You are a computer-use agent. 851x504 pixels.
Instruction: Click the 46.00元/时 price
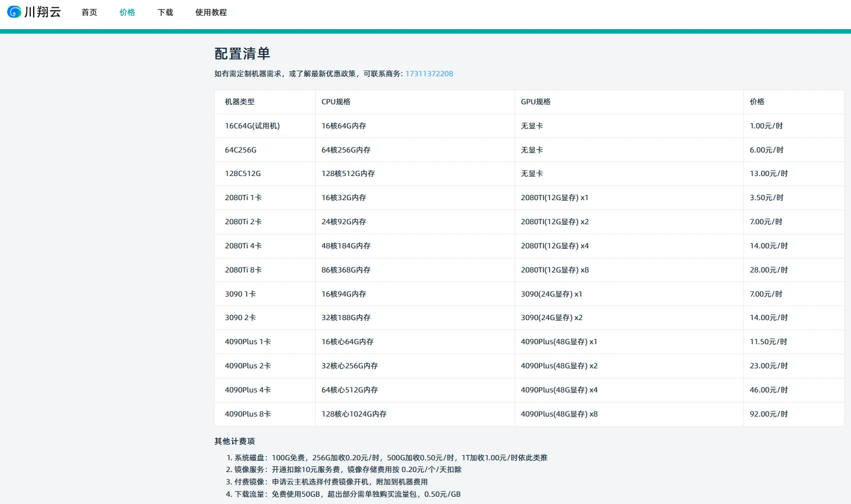[769, 390]
